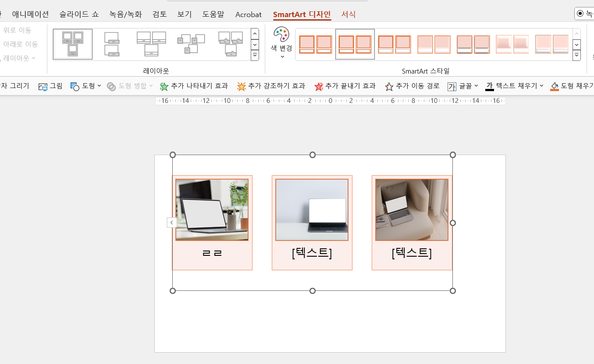Click the green star 추가 나타내기 효과
The width and height of the screenshot is (594, 364).
point(194,86)
